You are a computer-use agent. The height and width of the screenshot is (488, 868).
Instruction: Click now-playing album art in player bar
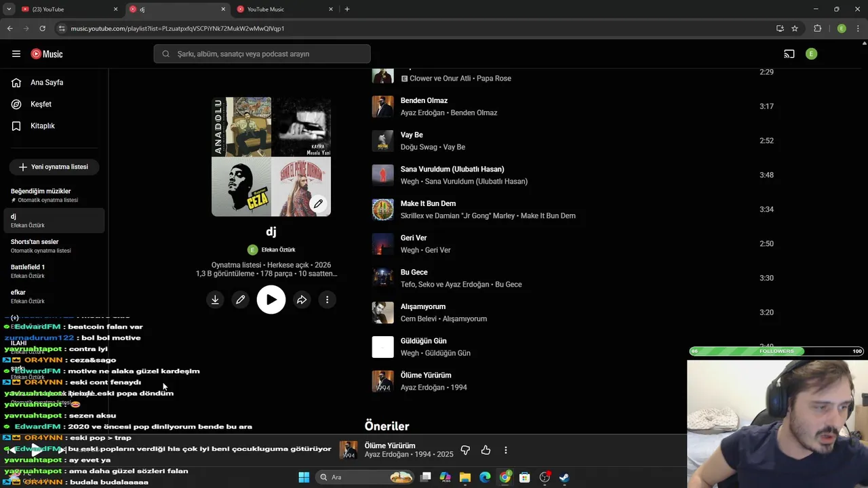(349, 450)
